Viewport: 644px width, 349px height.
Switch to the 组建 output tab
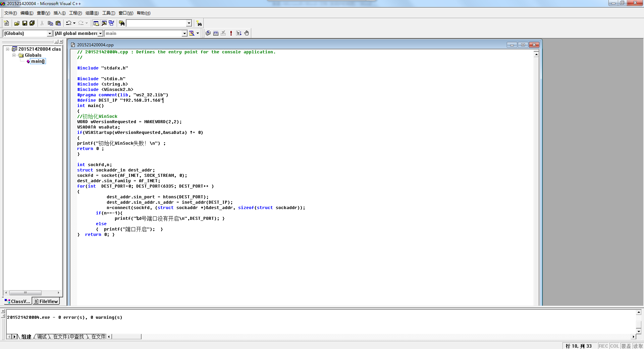(26, 337)
